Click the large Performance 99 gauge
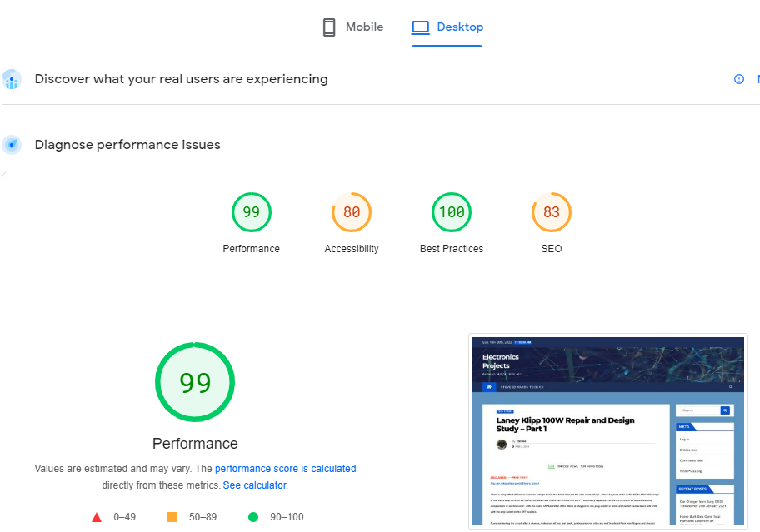Viewport: 760px width, 532px height. 195,382
